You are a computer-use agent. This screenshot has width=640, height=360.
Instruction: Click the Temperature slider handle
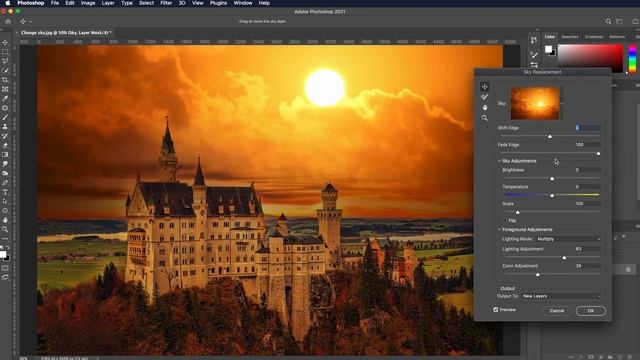(552, 196)
